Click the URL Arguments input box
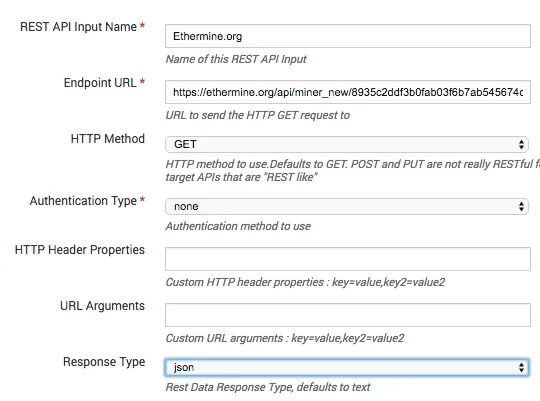This screenshot has width=540, height=401. pos(347,315)
